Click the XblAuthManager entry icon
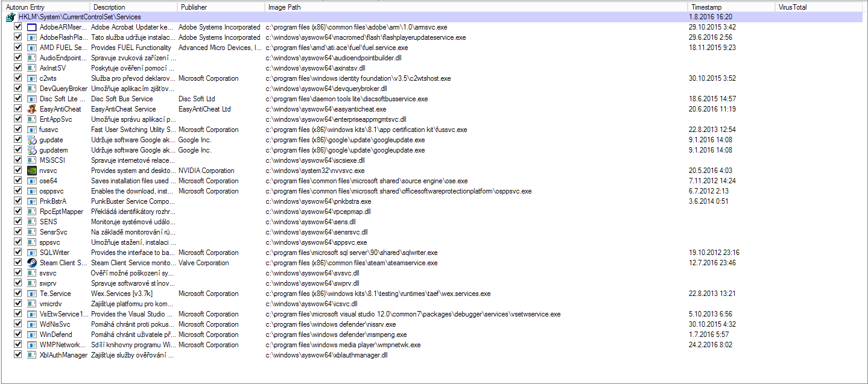The width and height of the screenshot is (868, 384). point(32,355)
